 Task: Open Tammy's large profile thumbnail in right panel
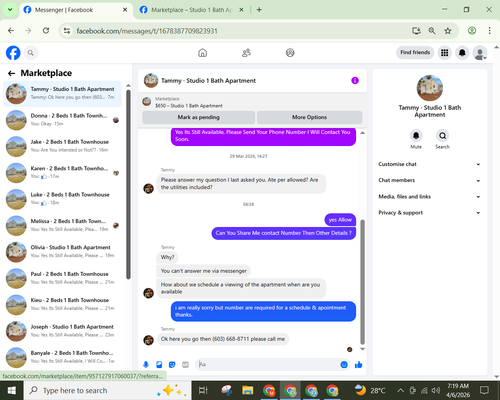430,88
